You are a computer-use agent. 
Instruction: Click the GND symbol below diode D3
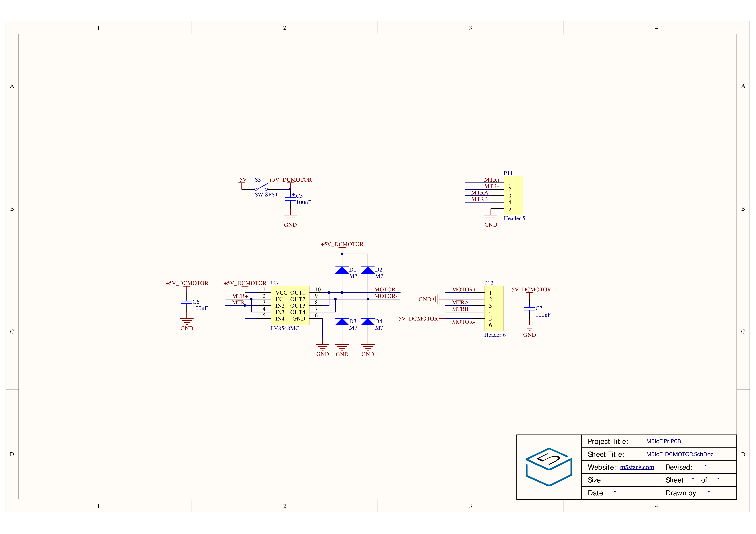point(342,350)
